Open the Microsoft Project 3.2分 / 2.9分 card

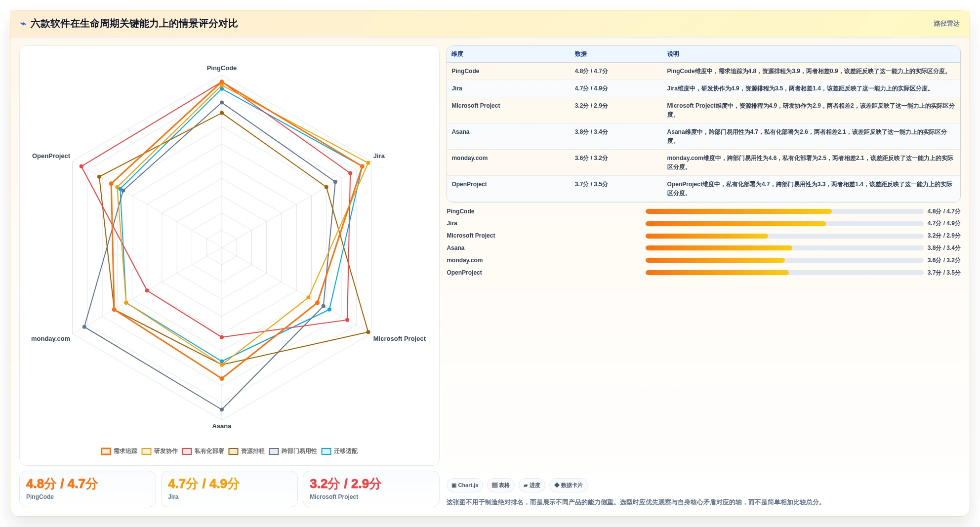(x=371, y=489)
